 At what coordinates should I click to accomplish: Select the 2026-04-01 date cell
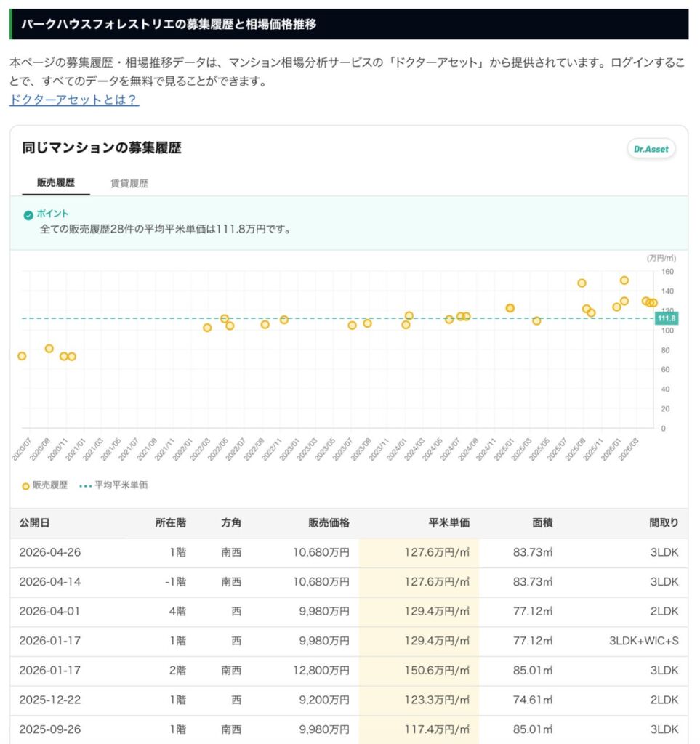coord(49,611)
